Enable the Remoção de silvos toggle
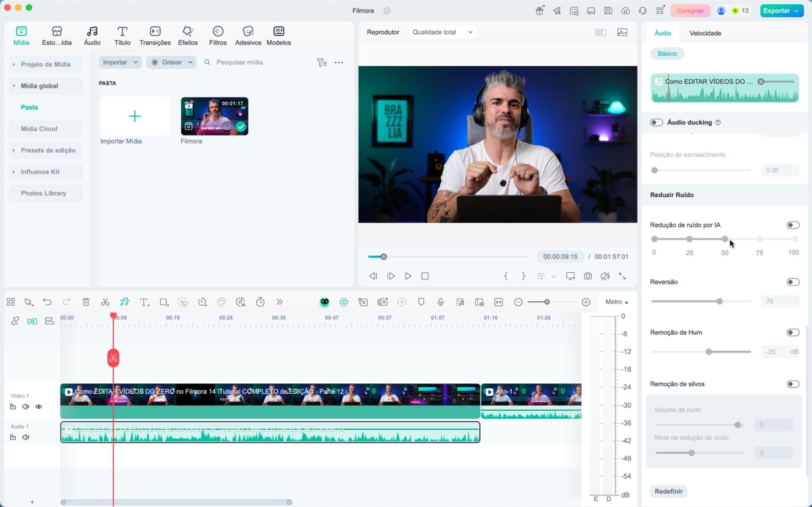The width and height of the screenshot is (812, 507). pyautogui.click(x=793, y=384)
